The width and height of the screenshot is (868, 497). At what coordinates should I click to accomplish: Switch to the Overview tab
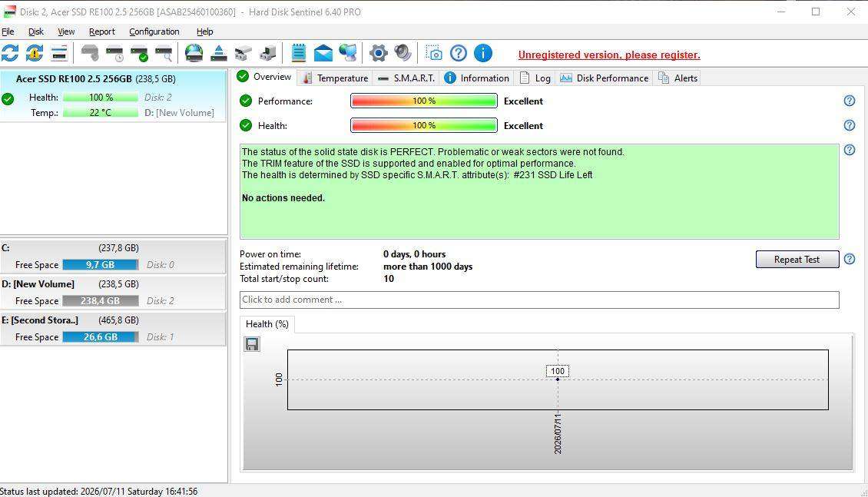tap(264, 77)
